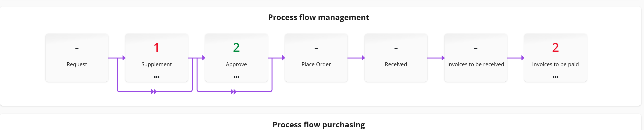Open the Invoices to be paid card

click(555, 58)
